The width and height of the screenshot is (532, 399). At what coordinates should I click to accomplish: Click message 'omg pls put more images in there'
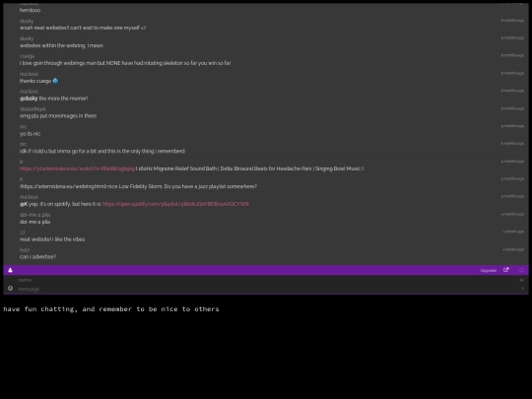coord(58,116)
